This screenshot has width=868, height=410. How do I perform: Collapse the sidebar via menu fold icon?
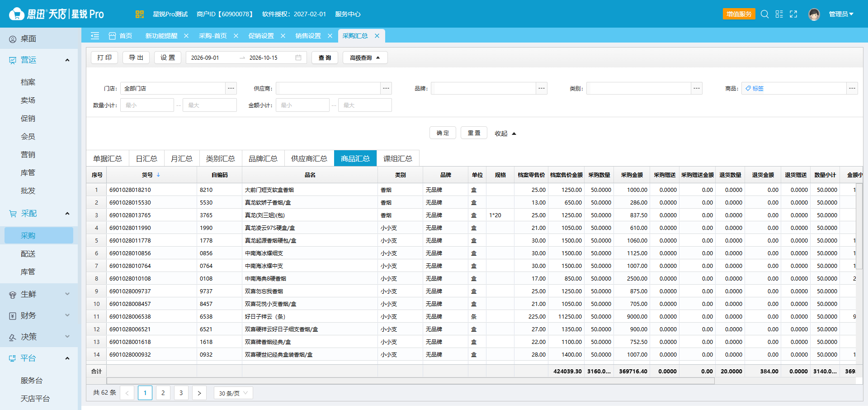coord(95,36)
